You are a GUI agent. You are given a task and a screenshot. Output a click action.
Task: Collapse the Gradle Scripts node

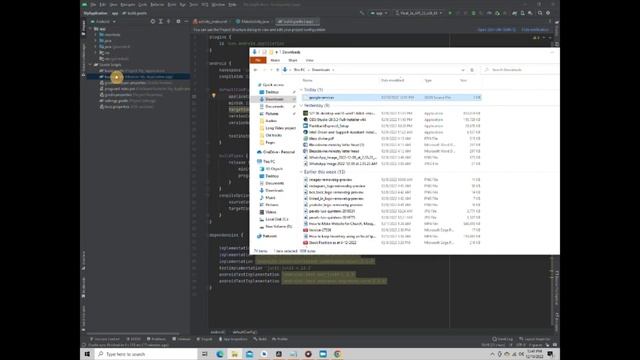(91, 64)
